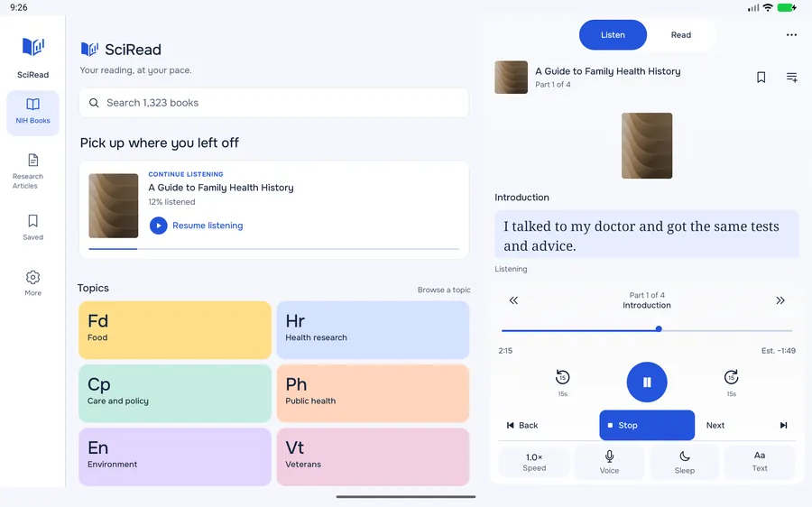Screen dimensions: 812x507
Task: Rewind 15 seconds
Action: (562, 383)
